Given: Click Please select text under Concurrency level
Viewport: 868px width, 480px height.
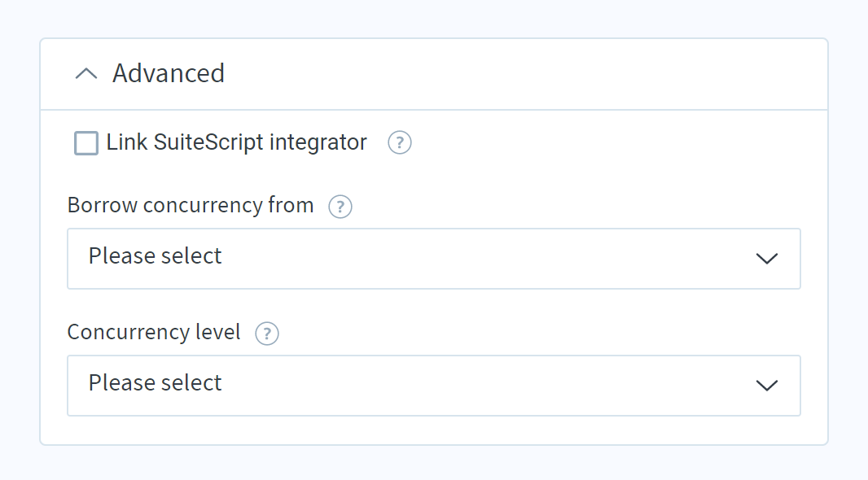Looking at the screenshot, I should coord(155,383).
